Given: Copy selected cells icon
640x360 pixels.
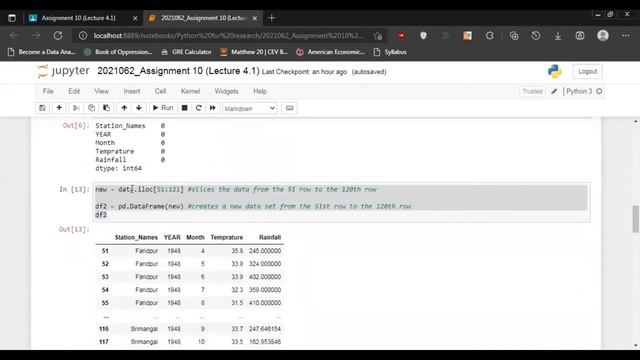Looking at the screenshot, I should (91, 108).
